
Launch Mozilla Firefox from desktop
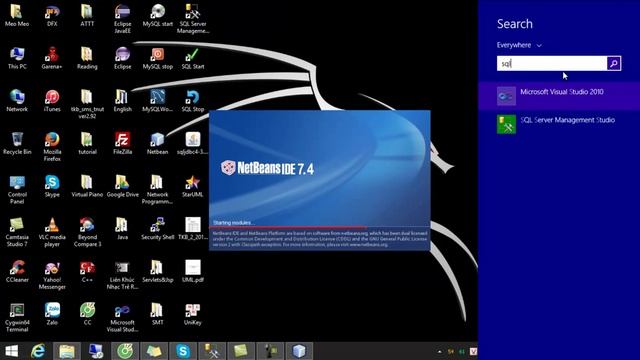52,147
